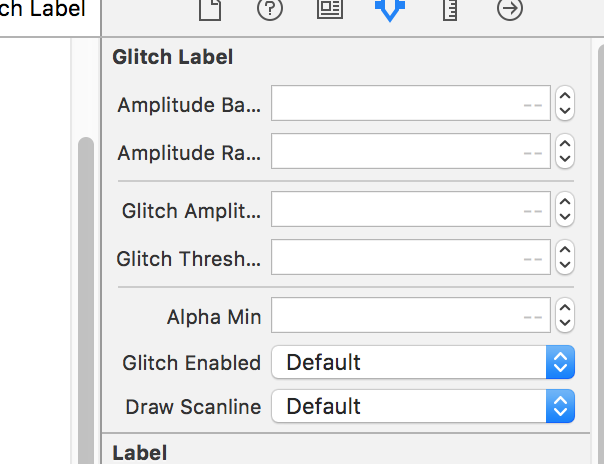604x464 pixels.
Task: Click the document outline vertical scrollbar
Action: click(x=86, y=300)
